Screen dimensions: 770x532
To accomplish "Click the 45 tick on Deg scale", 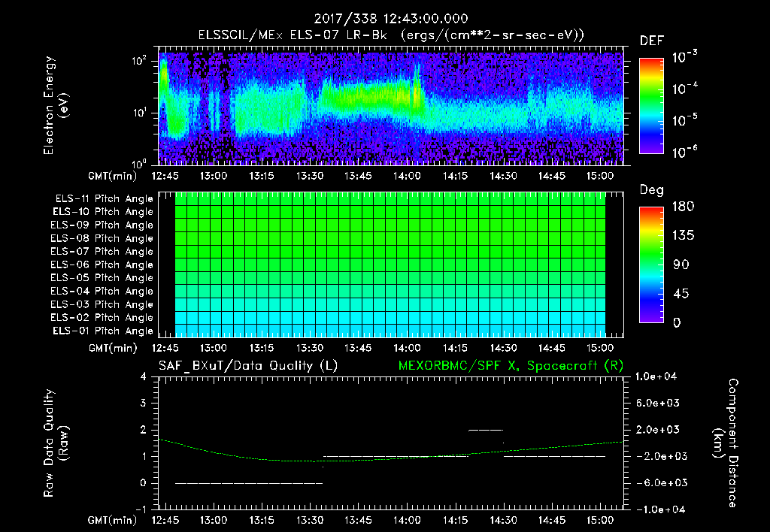I will [681, 294].
